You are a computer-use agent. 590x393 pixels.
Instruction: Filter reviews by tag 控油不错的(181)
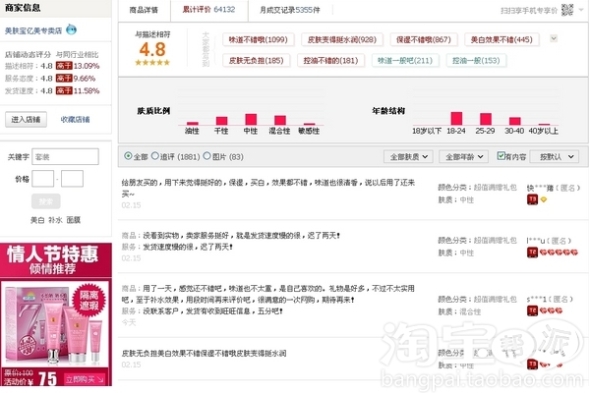coord(331,61)
